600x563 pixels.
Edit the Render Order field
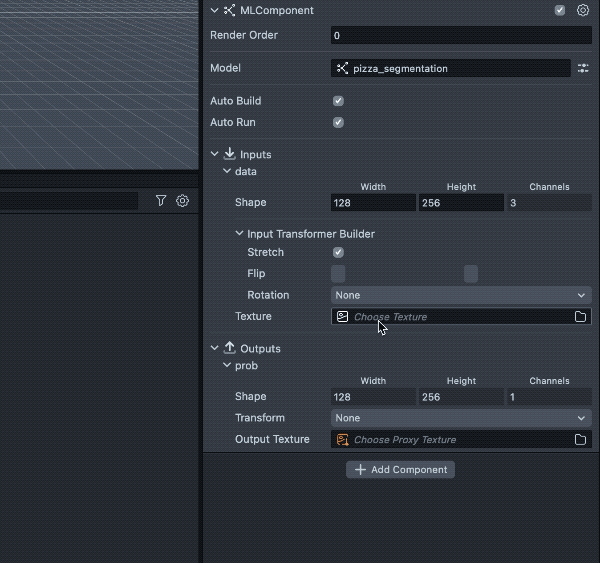point(461,35)
